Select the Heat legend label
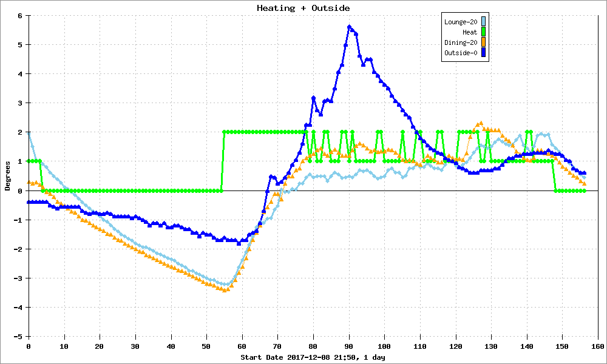607x364 pixels. tap(470, 33)
